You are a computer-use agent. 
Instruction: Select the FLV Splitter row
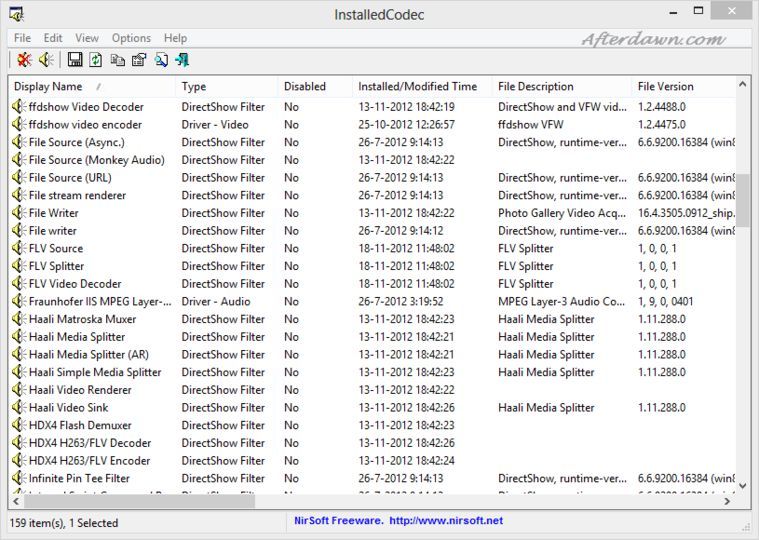point(56,266)
